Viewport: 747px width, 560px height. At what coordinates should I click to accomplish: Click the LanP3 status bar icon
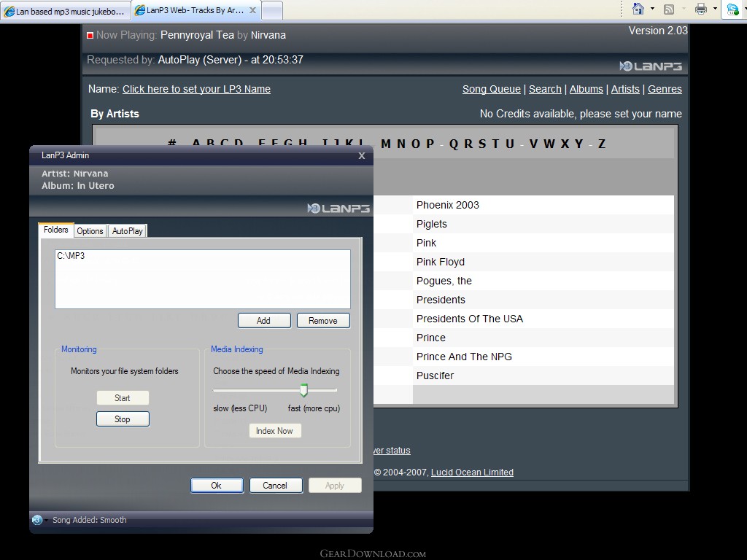37,520
